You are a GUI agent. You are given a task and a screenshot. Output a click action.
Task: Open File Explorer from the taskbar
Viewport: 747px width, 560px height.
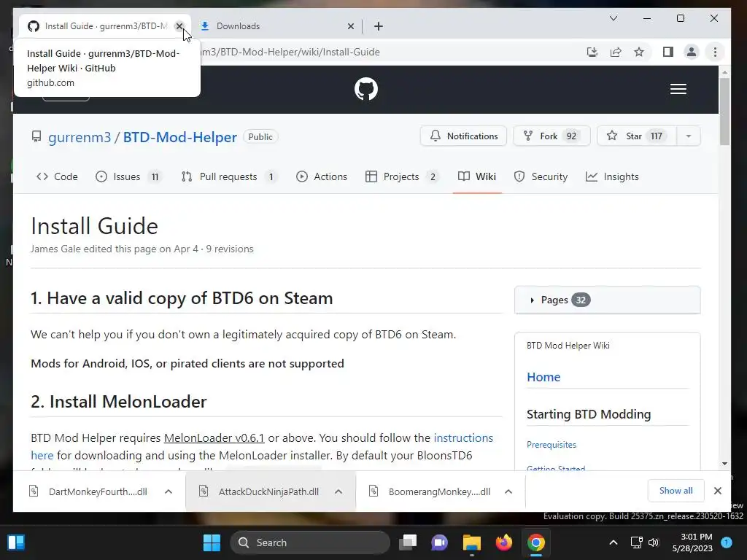click(x=472, y=542)
